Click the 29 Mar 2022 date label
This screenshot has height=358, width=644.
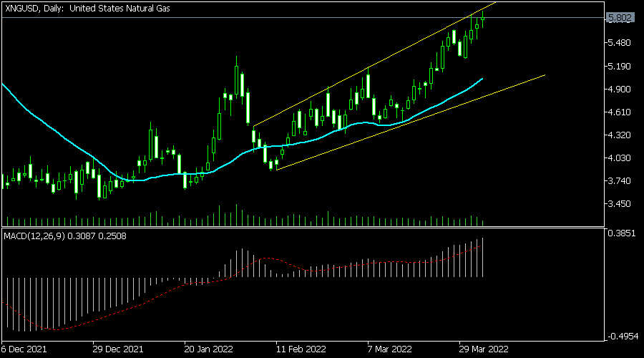coord(484,349)
